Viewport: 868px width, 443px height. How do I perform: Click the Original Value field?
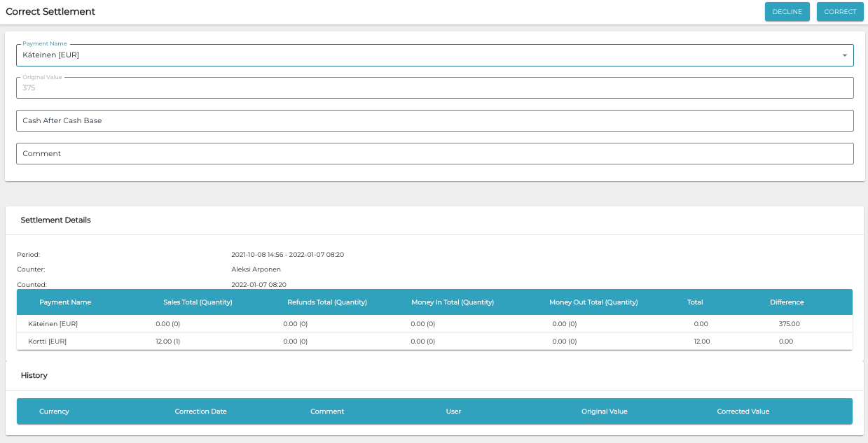(x=434, y=88)
